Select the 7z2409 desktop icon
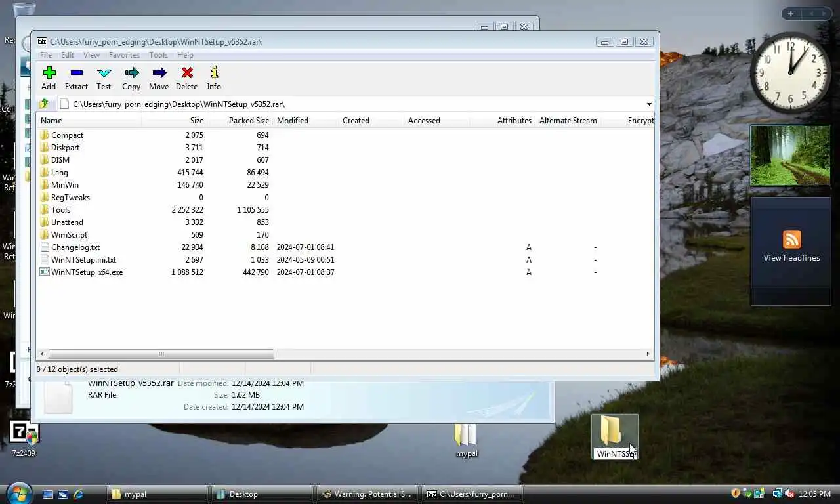Viewport: 840px width, 504px height. pyautogui.click(x=24, y=434)
